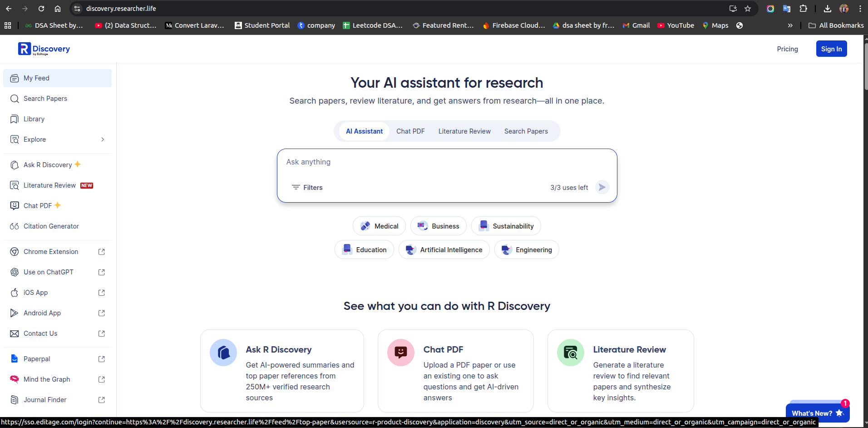Image resolution: width=868 pixels, height=428 pixels.
Task: Open the Filters options
Action: pos(307,188)
